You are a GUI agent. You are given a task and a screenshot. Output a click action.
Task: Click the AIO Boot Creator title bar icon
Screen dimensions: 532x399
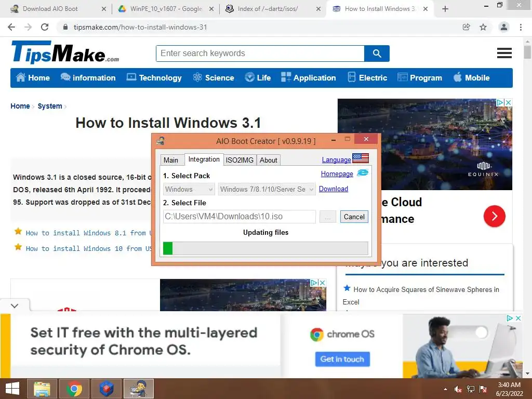(x=161, y=140)
